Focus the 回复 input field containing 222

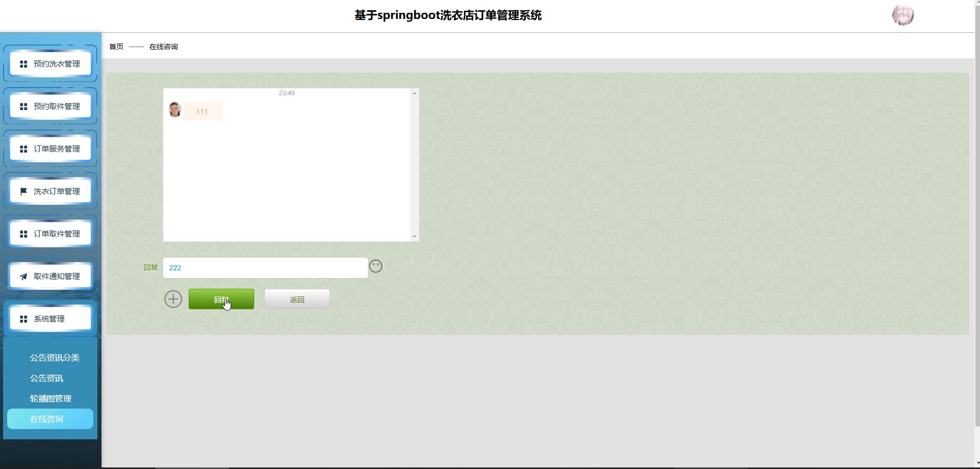266,268
